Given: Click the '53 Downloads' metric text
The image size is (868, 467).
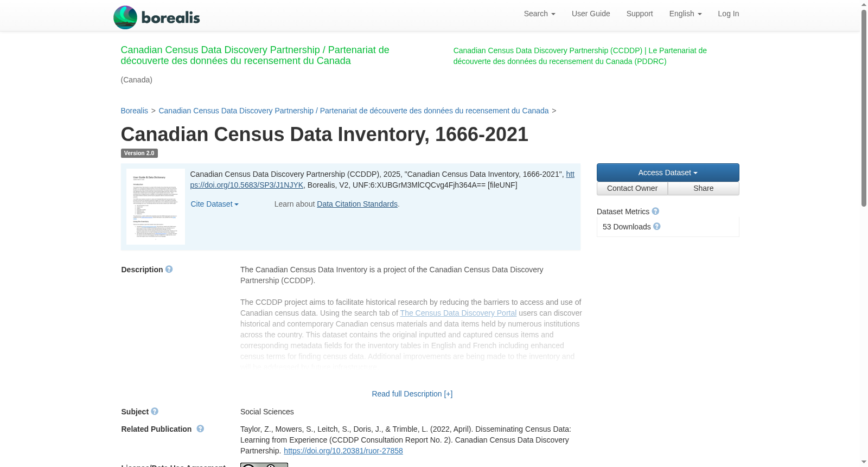Looking at the screenshot, I should (627, 227).
